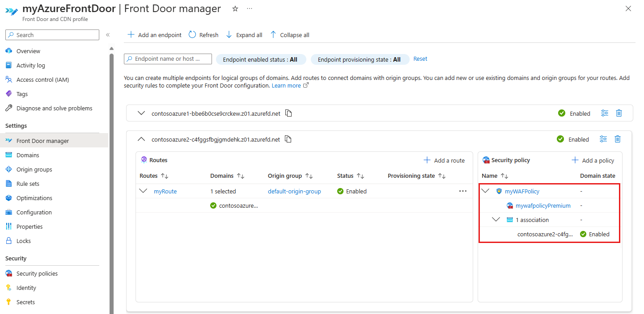
Task: Copy contosoazure2 endpoint hostname to clipboard
Action: click(288, 139)
